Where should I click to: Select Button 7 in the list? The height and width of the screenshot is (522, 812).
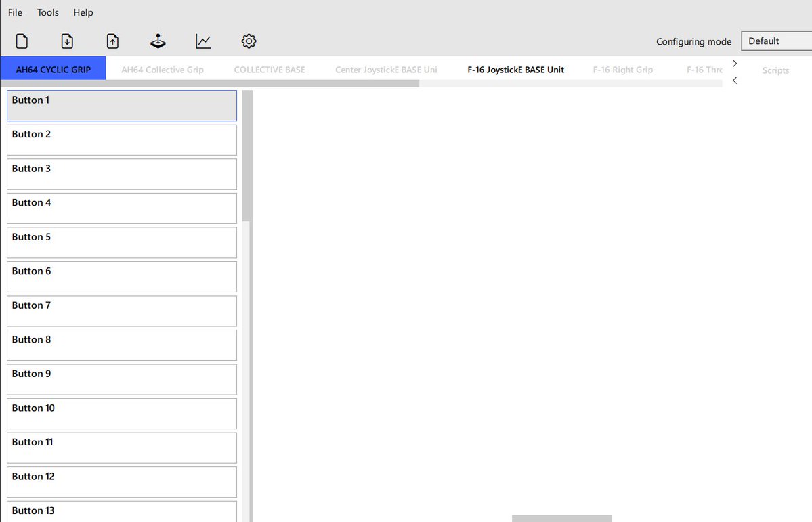point(122,311)
